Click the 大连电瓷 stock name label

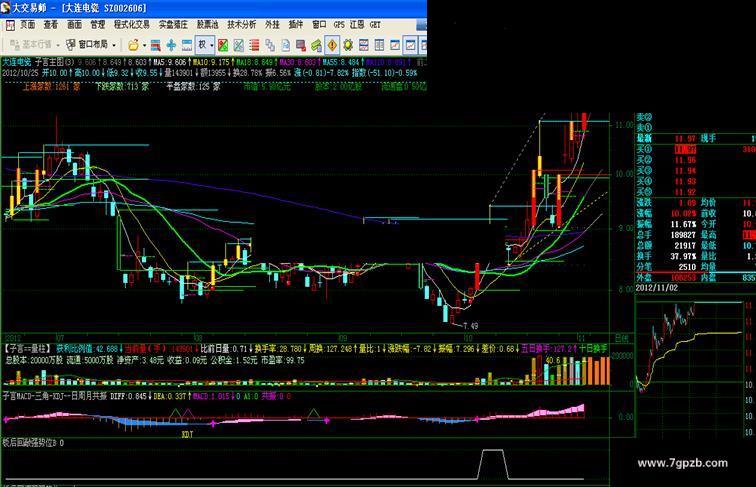click(16, 62)
